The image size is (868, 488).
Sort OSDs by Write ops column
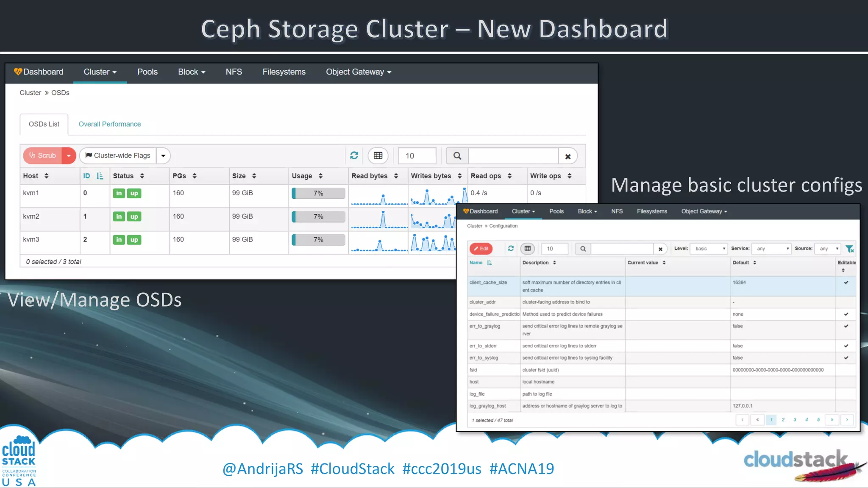pos(557,176)
